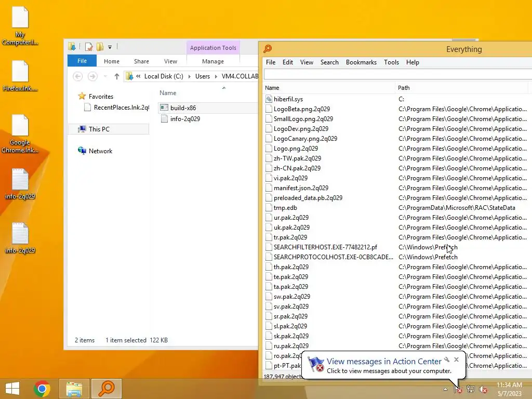This screenshot has width=532, height=399.
Task: Open the Manage tab under Application Tools
Action: click(x=212, y=61)
